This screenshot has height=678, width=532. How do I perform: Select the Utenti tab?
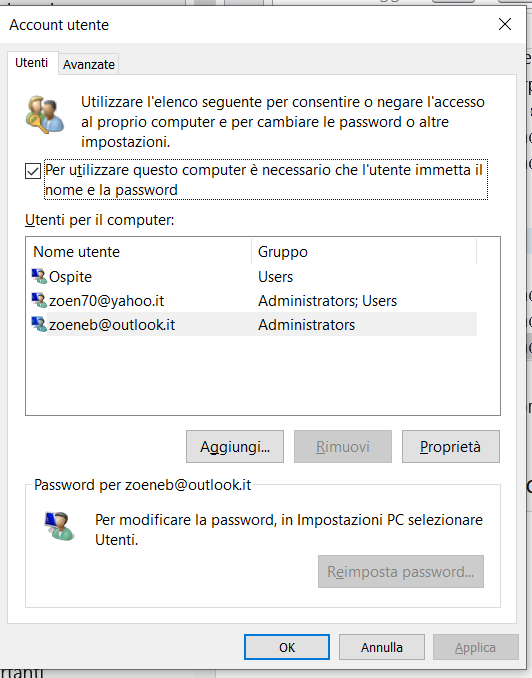pos(32,63)
